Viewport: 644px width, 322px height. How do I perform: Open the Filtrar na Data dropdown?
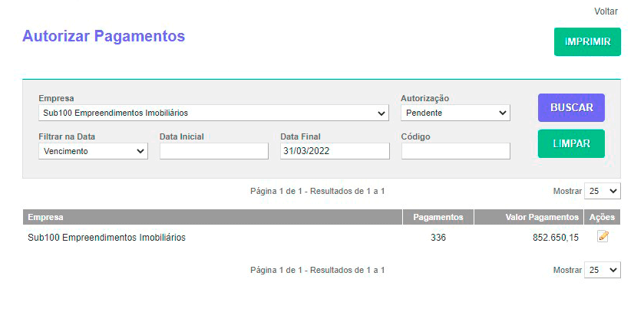93,151
